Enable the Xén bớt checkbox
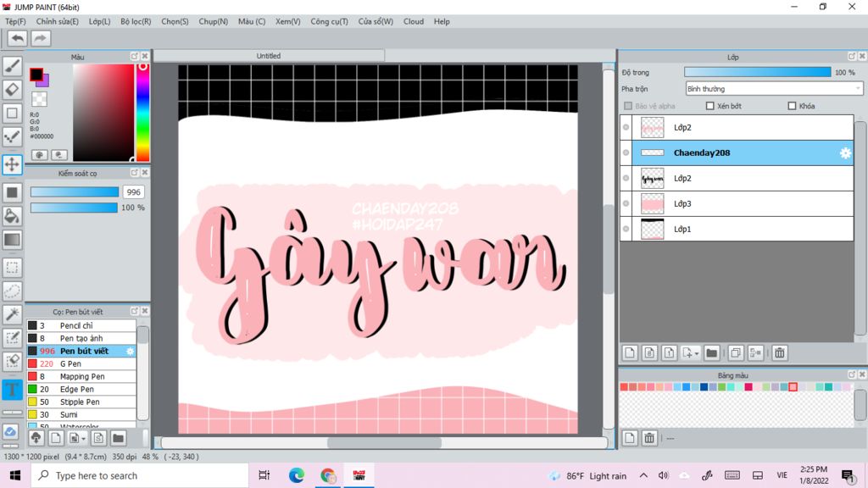This screenshot has width=868, height=488. click(710, 106)
